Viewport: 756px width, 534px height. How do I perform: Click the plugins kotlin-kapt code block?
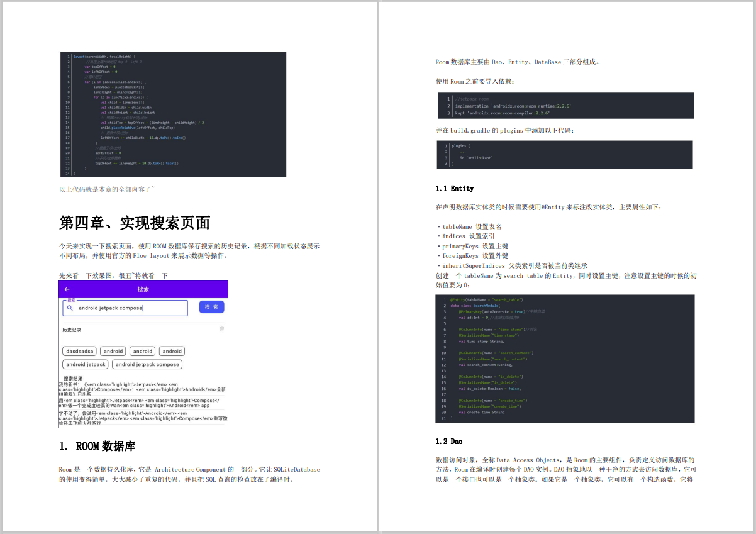[565, 154]
